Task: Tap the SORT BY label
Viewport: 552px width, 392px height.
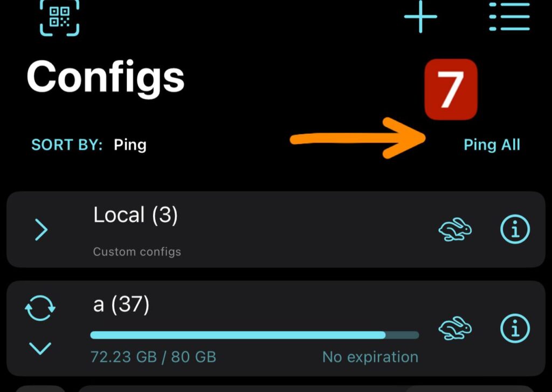Action: [67, 145]
